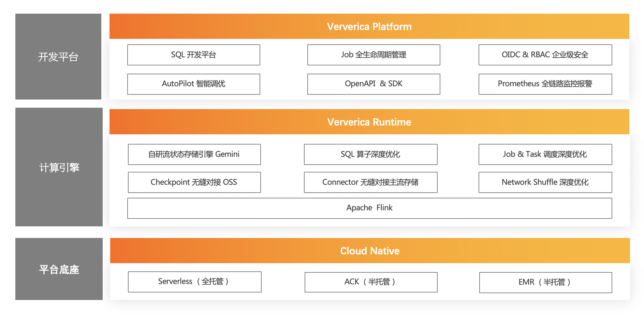Viewport: 644px width, 315px height.
Task: Click the Connector 无缝对接主流存储 box
Action: point(371,182)
